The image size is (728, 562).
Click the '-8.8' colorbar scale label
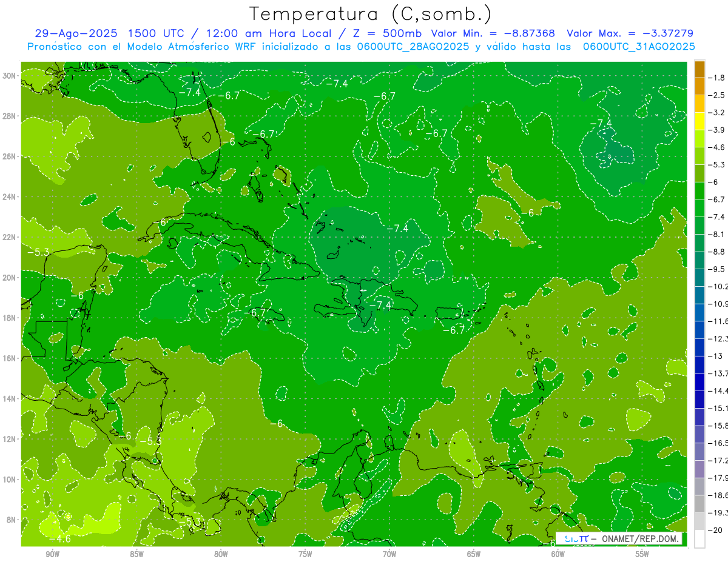click(x=718, y=252)
